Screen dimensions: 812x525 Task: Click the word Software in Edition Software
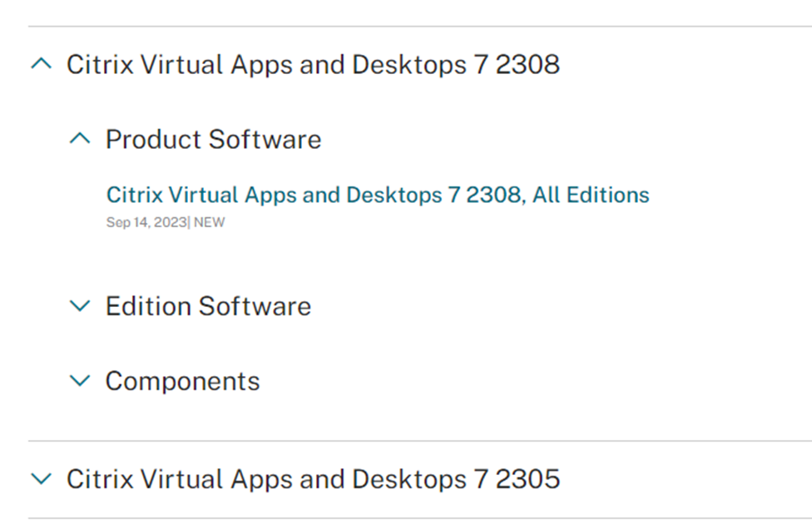pyautogui.click(x=255, y=306)
